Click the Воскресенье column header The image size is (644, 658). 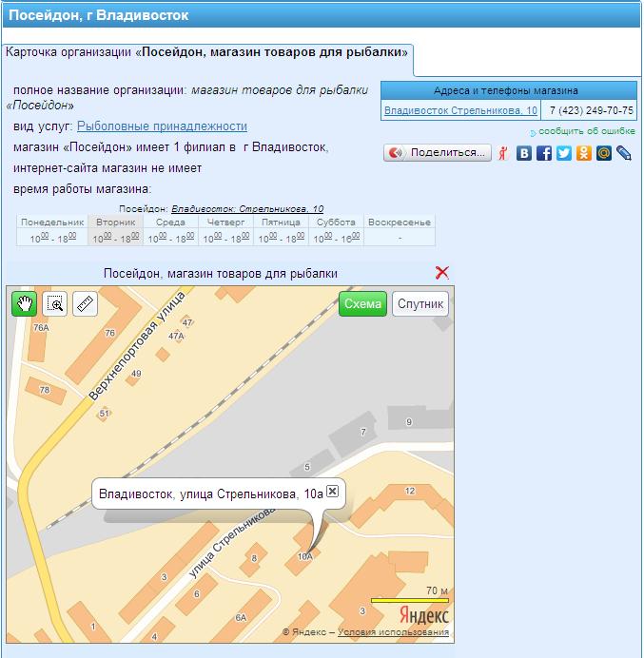400,222
